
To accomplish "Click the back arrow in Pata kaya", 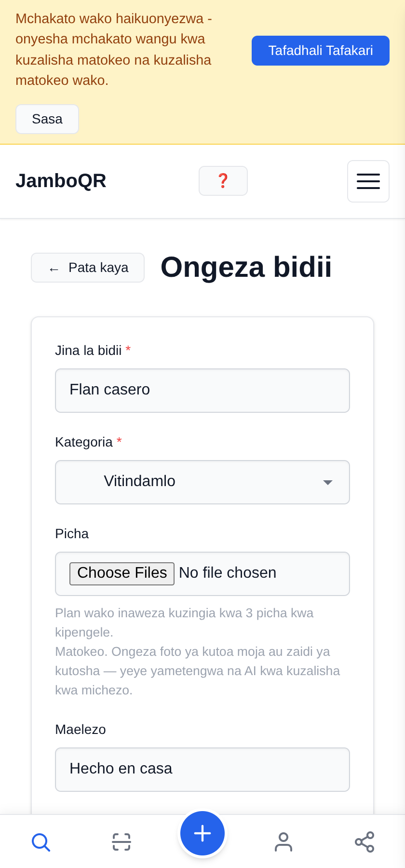I will tap(54, 269).
